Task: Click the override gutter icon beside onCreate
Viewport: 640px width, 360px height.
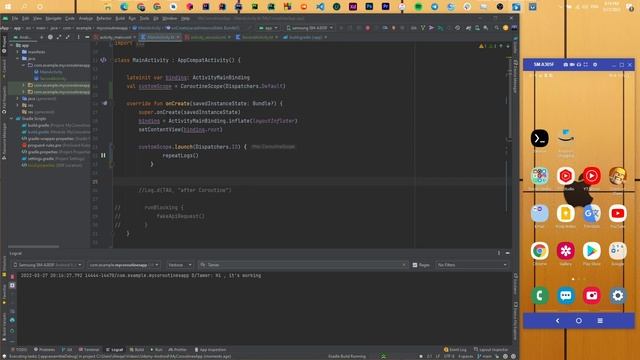Action: click(105, 103)
